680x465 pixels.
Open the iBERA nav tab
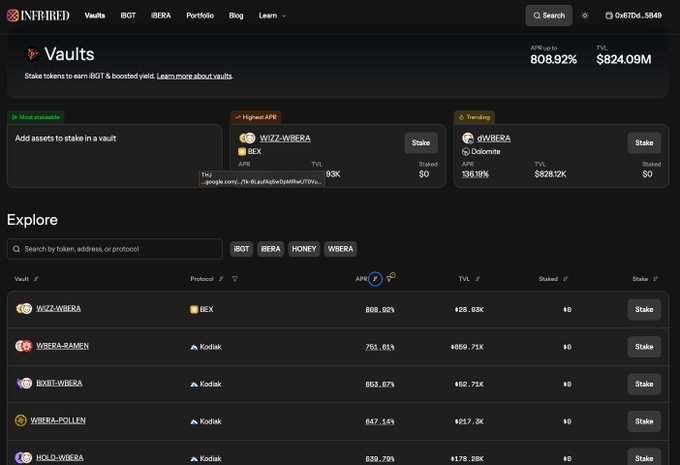tap(161, 16)
